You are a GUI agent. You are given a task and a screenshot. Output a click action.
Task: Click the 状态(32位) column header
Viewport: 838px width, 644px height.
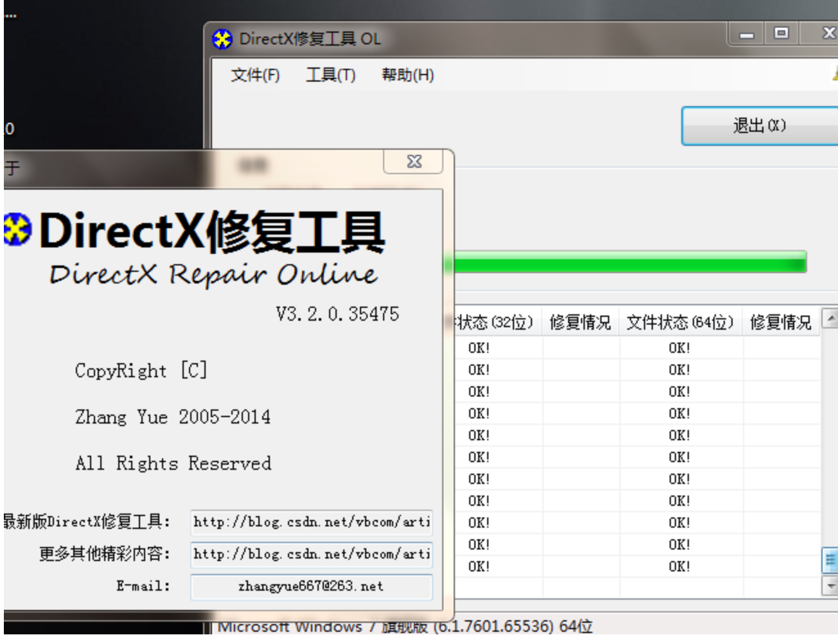point(497,322)
